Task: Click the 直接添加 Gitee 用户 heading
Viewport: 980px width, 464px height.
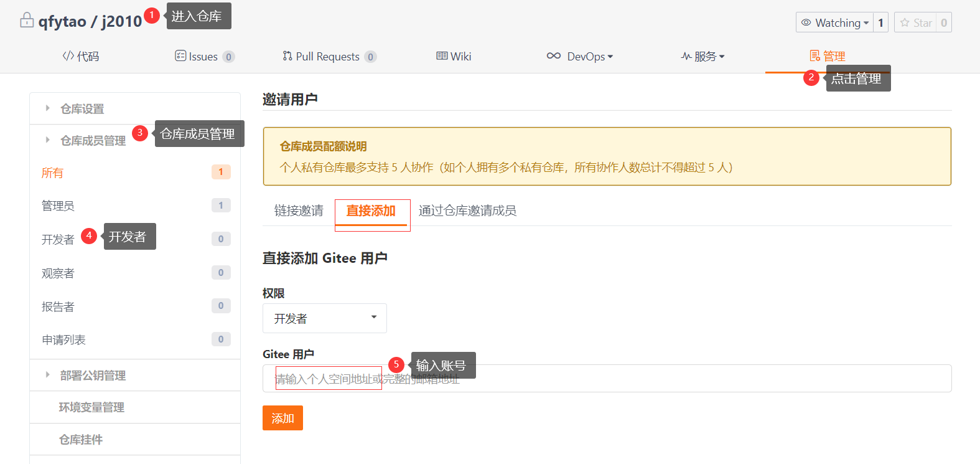Action: pos(325,258)
